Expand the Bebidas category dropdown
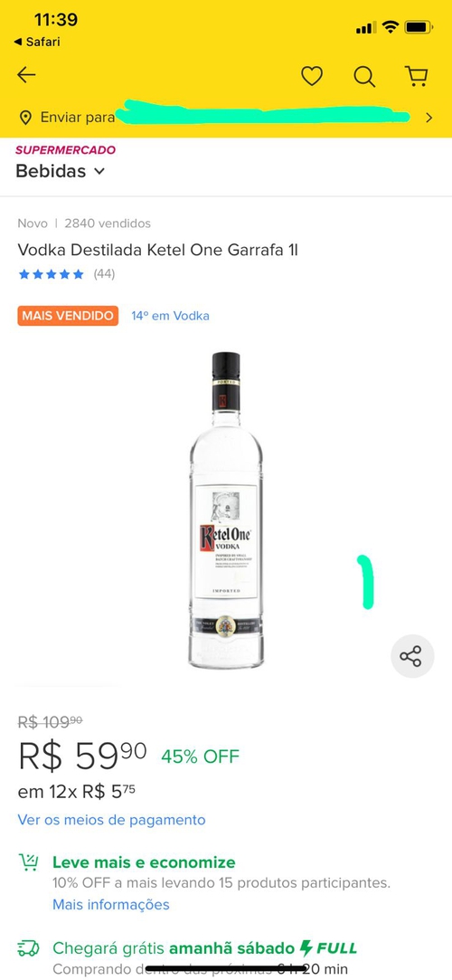 (61, 171)
